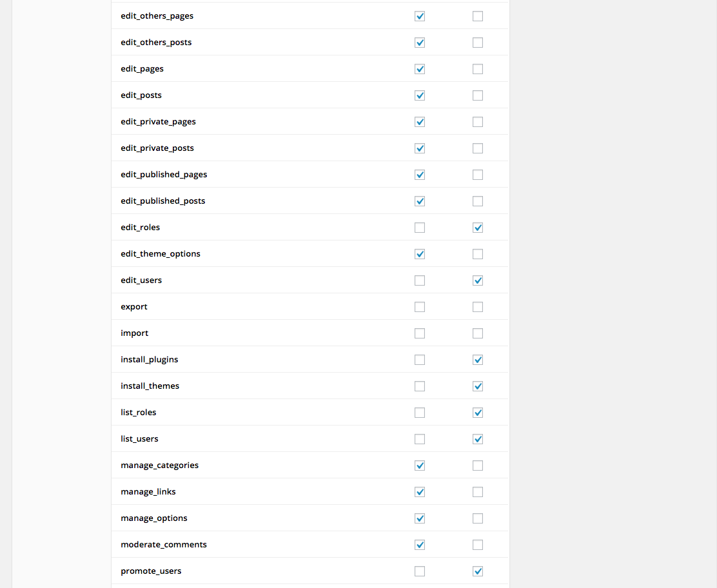Check first checkbox for edit_roles
The height and width of the screenshot is (588, 717).
(x=419, y=228)
